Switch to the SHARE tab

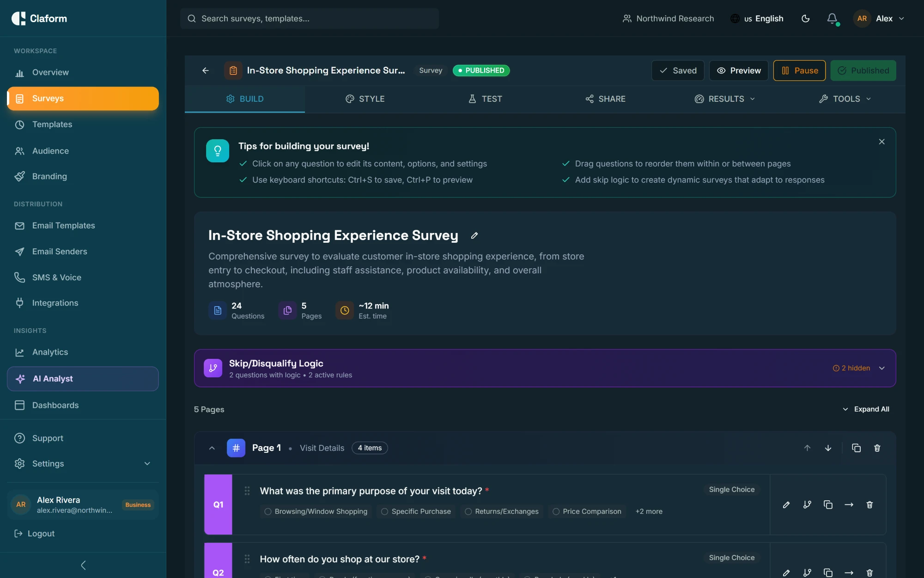click(605, 99)
